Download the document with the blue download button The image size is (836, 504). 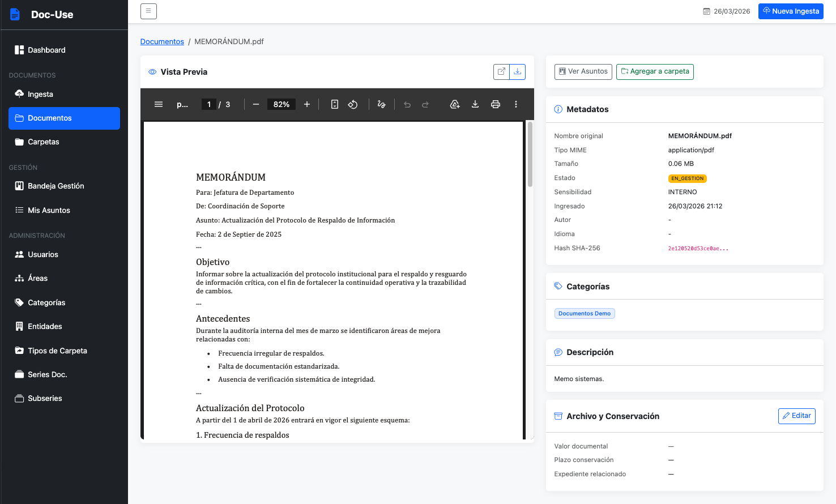517,72
